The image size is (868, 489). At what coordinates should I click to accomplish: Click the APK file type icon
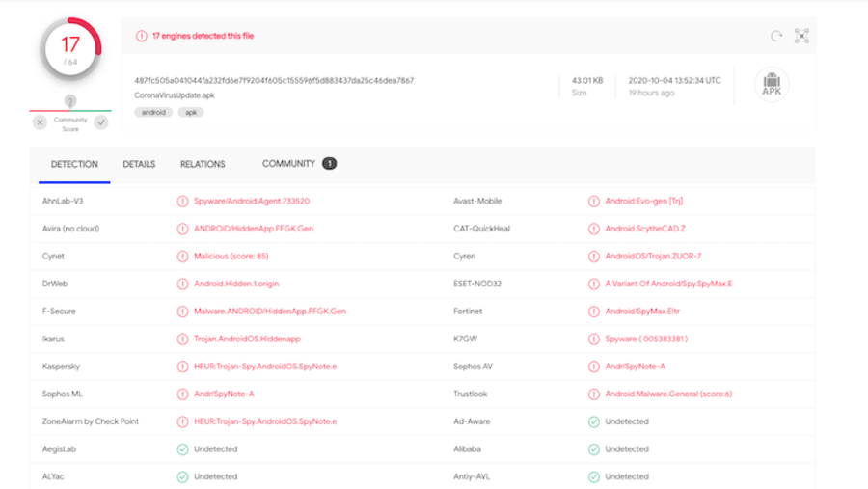pyautogui.click(x=772, y=84)
